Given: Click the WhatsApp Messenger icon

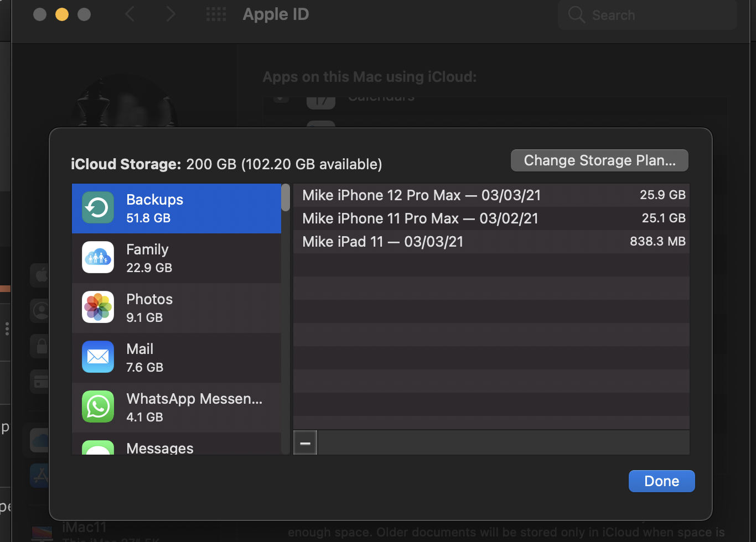Looking at the screenshot, I should (98, 407).
